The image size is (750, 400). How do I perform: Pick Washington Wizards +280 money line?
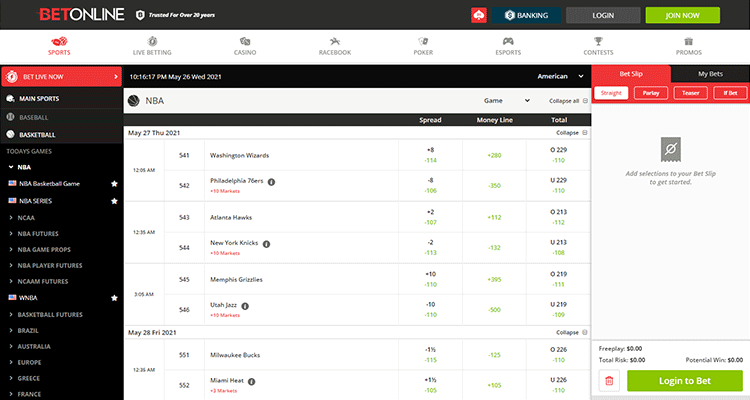(494, 155)
